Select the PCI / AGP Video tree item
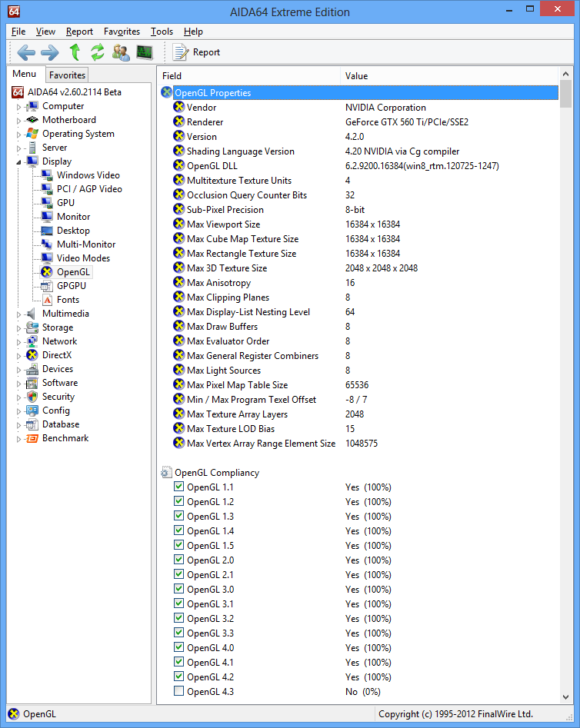580x728 pixels. click(89, 189)
